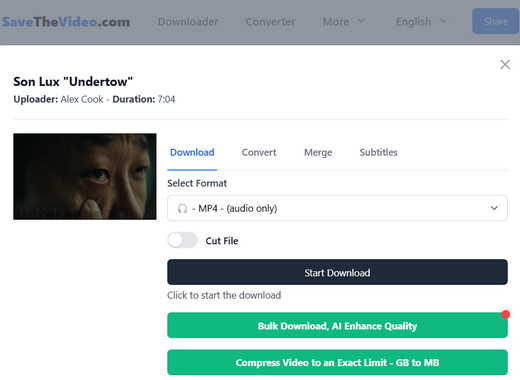Image resolution: width=520 pixels, height=380 pixels.
Task: Click the headphones audio icon in format box
Action: click(x=182, y=209)
